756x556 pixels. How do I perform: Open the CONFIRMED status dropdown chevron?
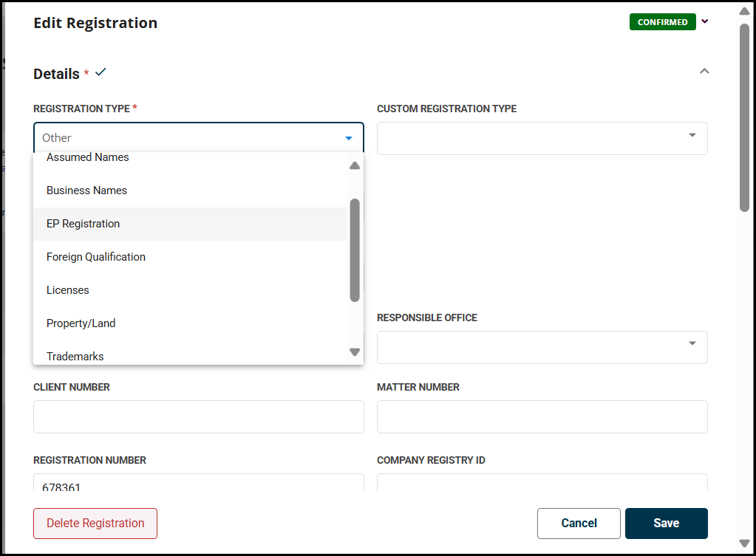[x=705, y=21]
